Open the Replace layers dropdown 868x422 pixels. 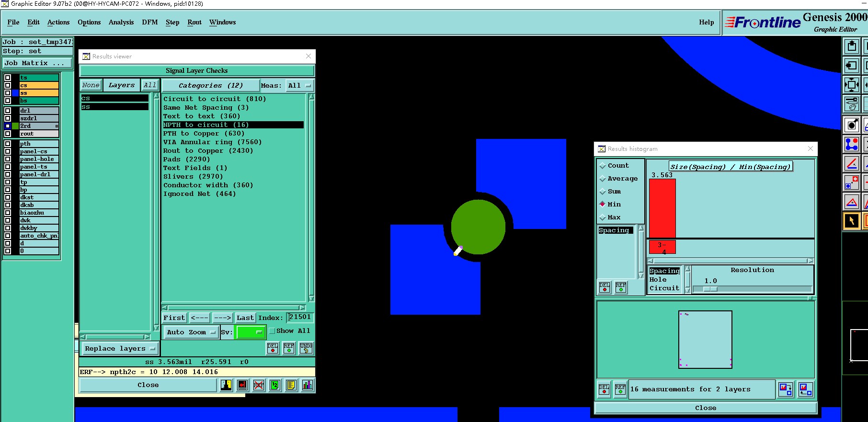click(119, 349)
